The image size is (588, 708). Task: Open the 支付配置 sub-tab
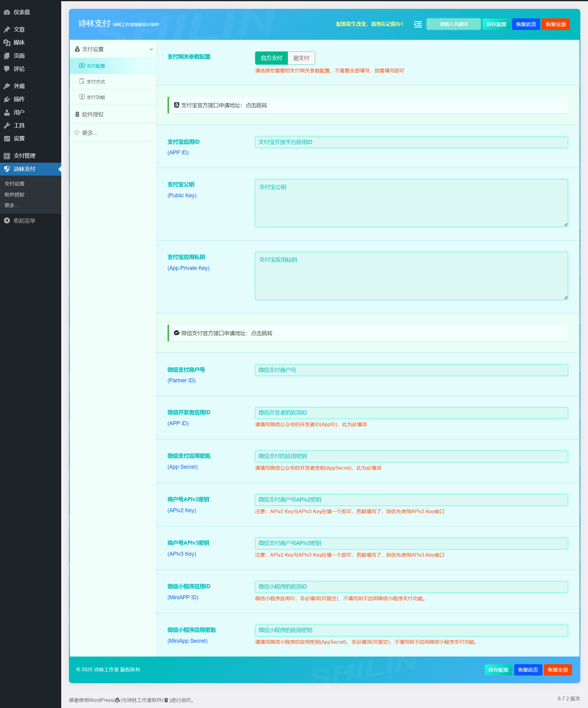point(113,66)
